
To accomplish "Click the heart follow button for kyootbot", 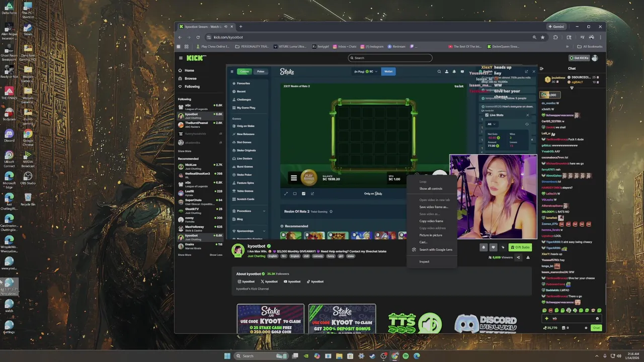I will pos(493,247).
